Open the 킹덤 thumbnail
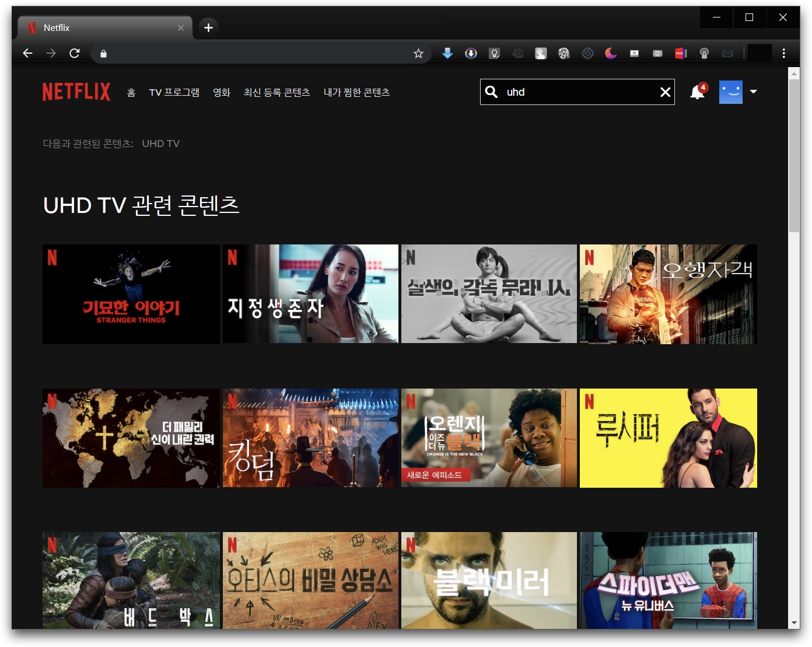This screenshot has width=812, height=647. tap(310, 438)
